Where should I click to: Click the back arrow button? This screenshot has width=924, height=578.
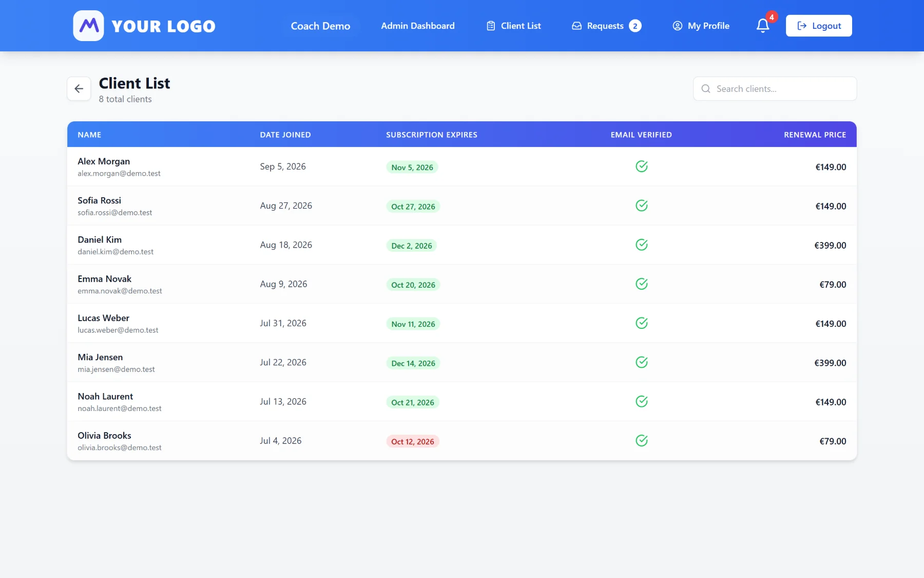[79, 89]
